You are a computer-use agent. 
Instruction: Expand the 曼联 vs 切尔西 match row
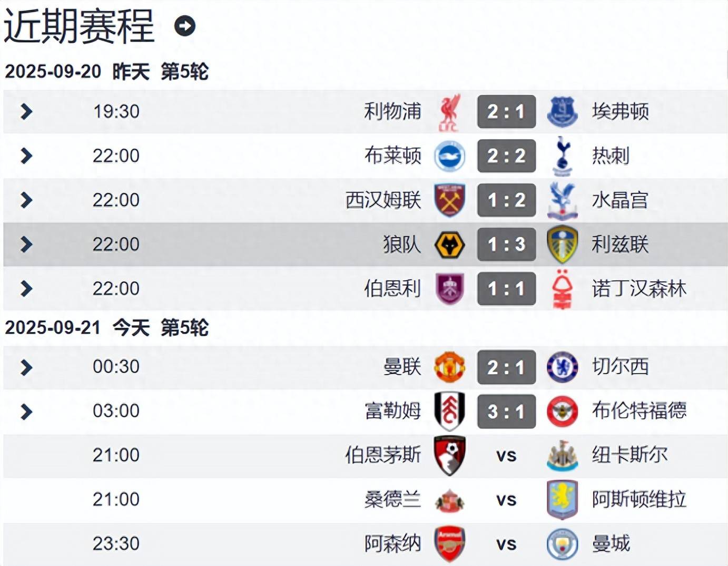(26, 367)
